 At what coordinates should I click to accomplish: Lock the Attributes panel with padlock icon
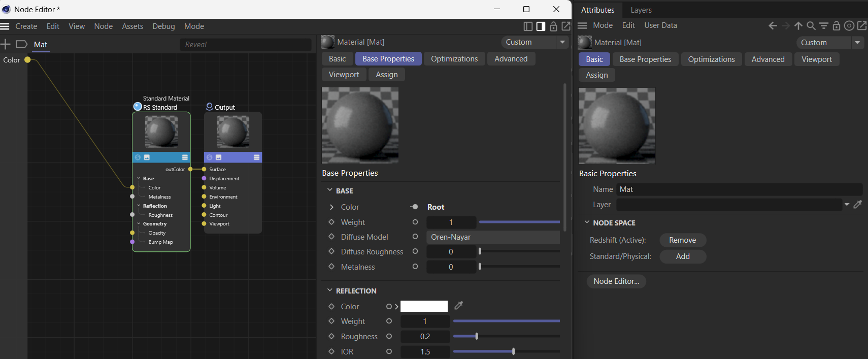pos(837,26)
